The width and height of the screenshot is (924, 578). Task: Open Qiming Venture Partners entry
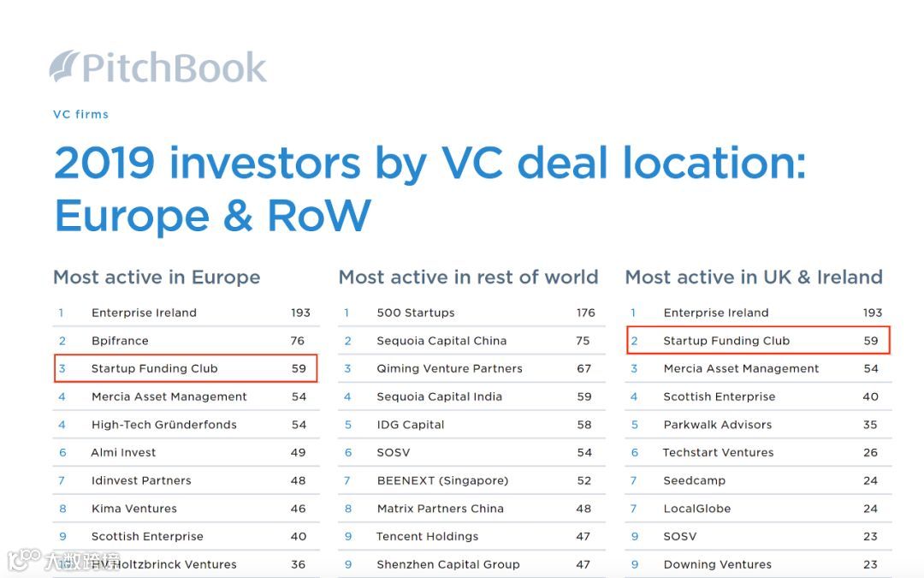click(449, 368)
